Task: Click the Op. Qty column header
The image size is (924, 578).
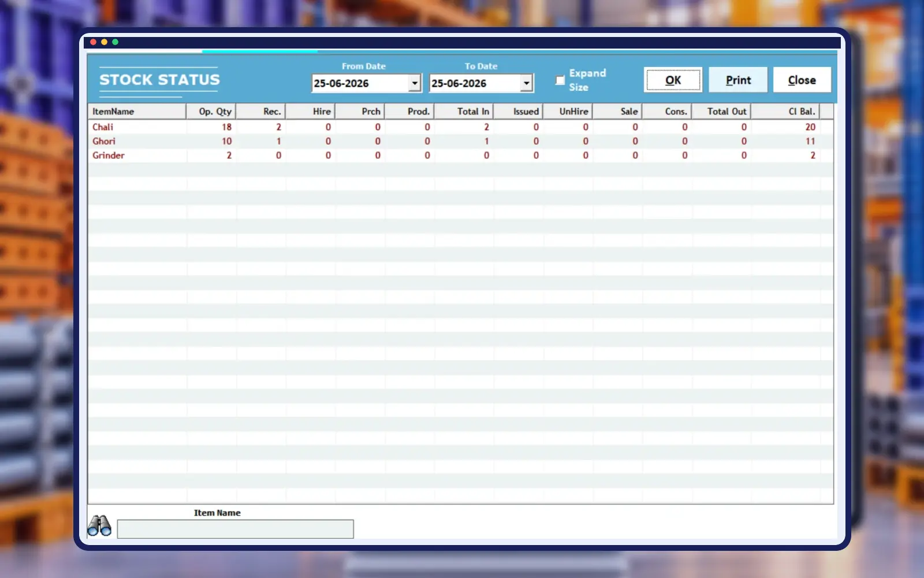Action: tap(211, 112)
